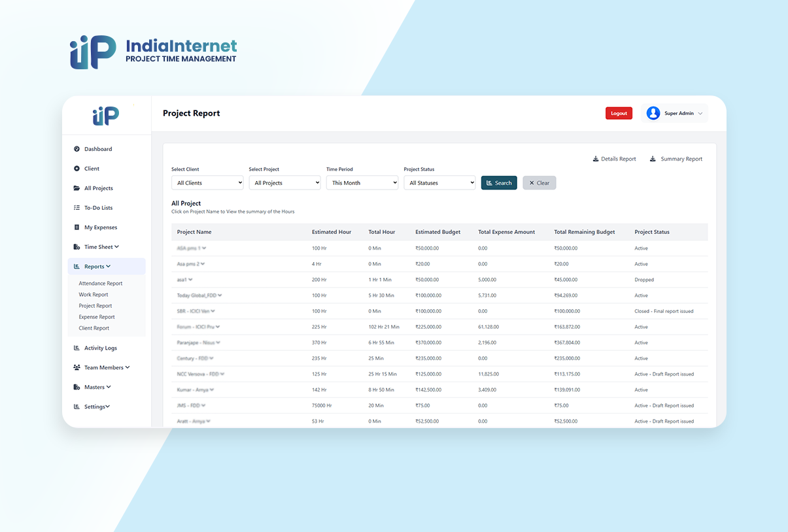
Task: Select Expense Report in sidebar
Action: 97,317
